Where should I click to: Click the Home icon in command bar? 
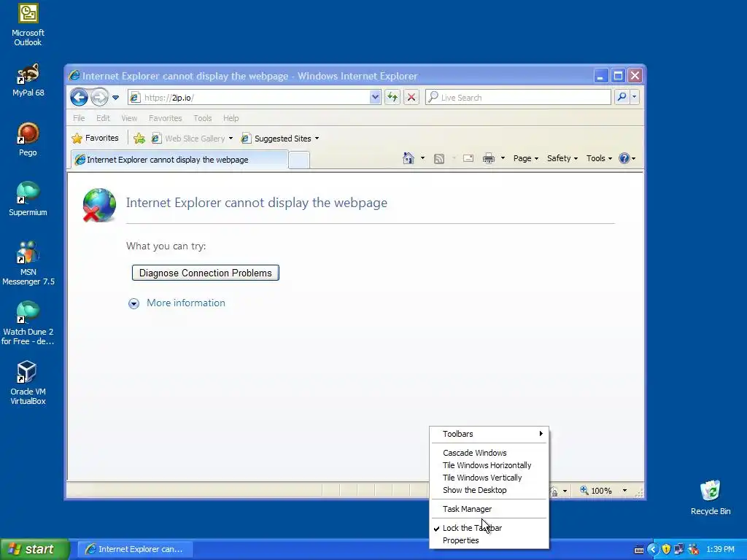pos(409,158)
